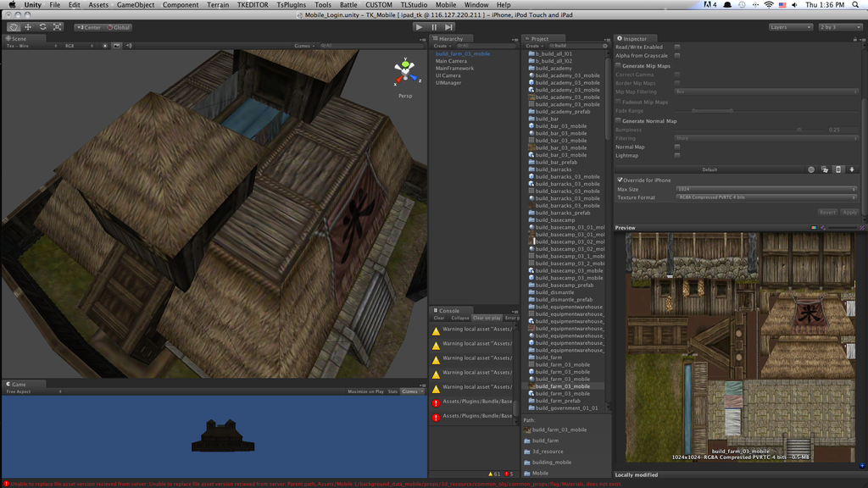
Task: Click Stats in the Game view
Action: pos(392,391)
